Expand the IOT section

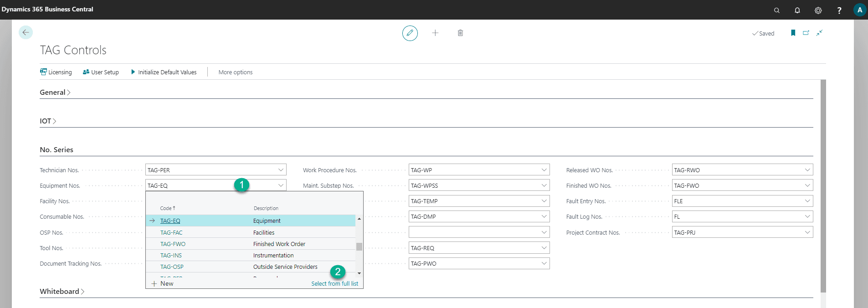click(x=48, y=121)
